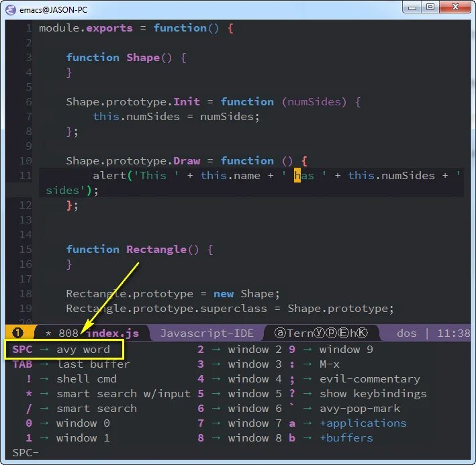Click 'exports' keyword on line 1
The image size is (476, 465).
click(x=109, y=28)
